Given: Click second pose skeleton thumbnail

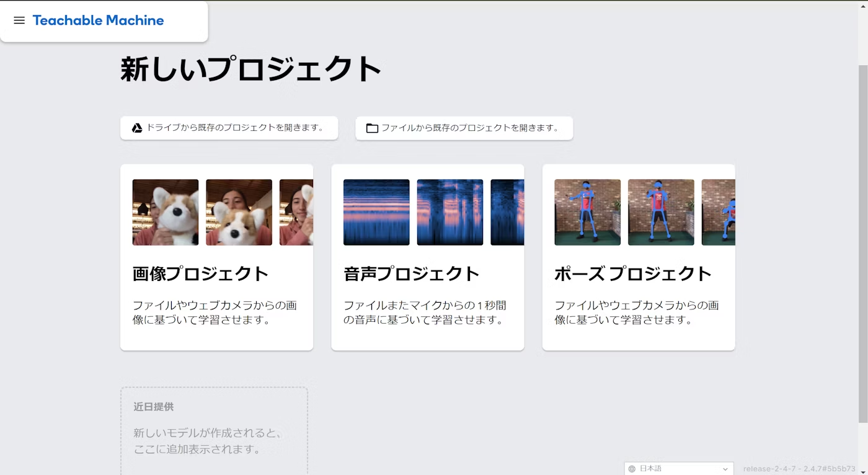Looking at the screenshot, I should tap(661, 212).
